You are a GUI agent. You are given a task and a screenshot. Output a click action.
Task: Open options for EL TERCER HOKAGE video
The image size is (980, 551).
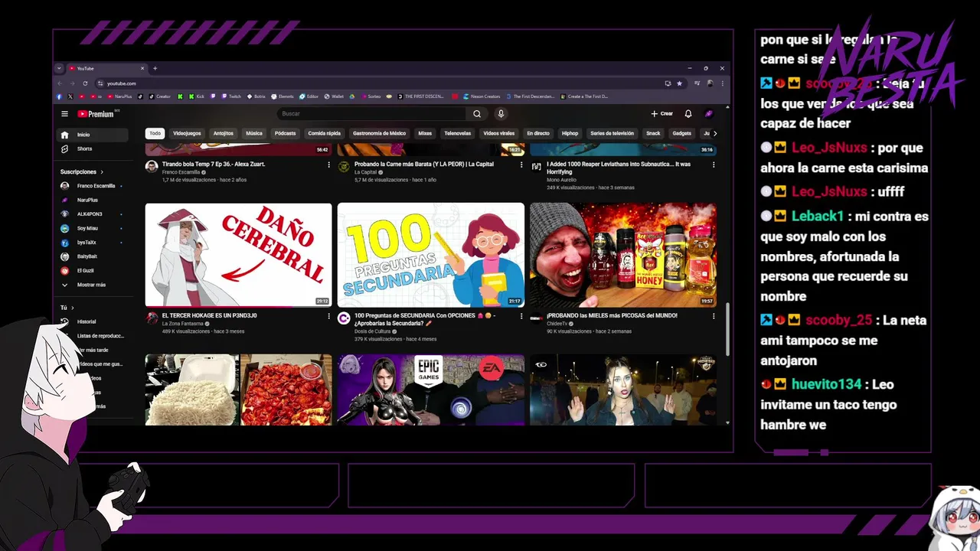click(329, 315)
